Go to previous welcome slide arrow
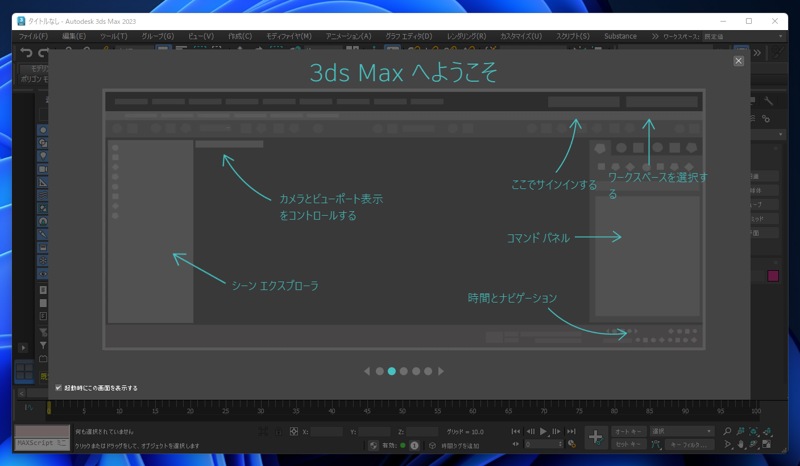This screenshot has height=466, width=800. (366, 371)
